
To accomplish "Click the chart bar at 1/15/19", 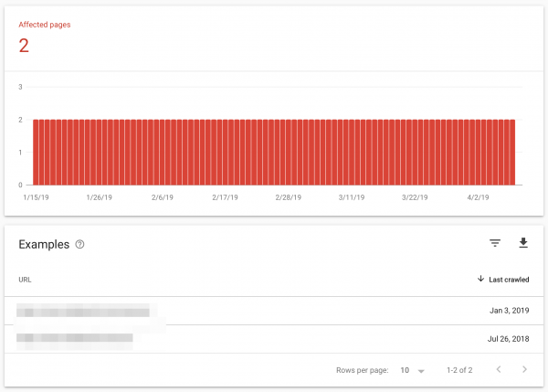I will (37, 152).
